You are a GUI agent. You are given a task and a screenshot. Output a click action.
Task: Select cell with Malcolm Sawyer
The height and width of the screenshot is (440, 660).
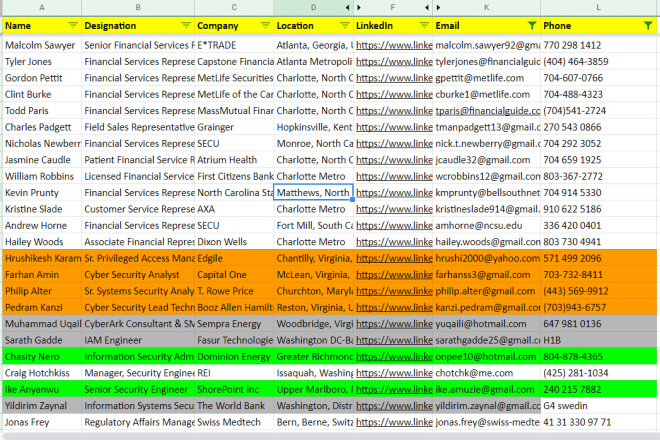42,45
